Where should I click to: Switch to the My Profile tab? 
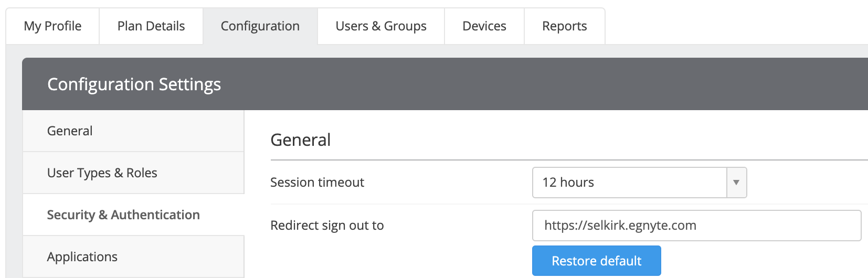coord(52,26)
